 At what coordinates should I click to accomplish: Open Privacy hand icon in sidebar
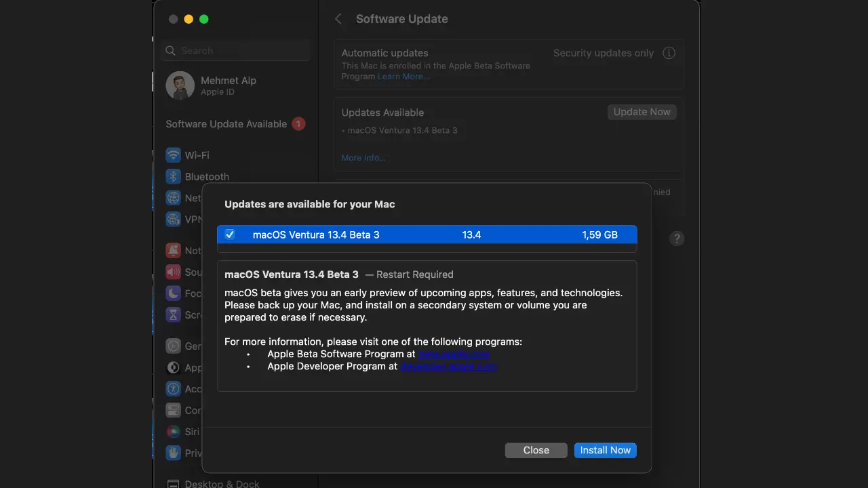click(x=174, y=453)
